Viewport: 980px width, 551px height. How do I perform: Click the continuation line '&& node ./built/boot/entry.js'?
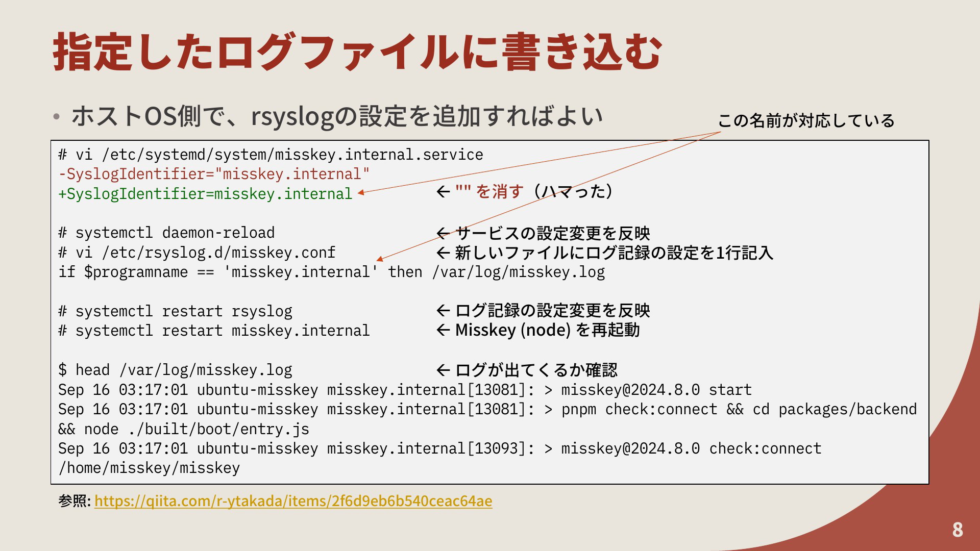pos(184,429)
